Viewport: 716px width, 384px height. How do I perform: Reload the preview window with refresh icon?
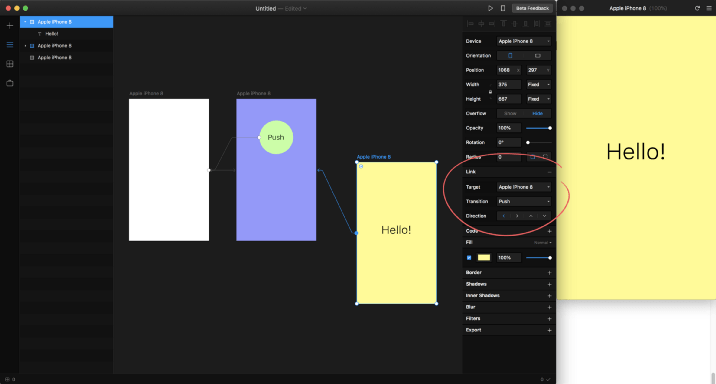[697, 8]
